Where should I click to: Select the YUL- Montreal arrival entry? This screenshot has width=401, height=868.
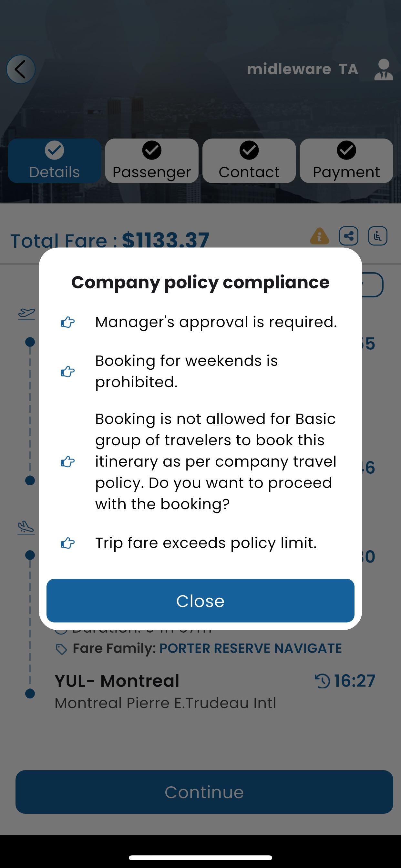(x=117, y=681)
